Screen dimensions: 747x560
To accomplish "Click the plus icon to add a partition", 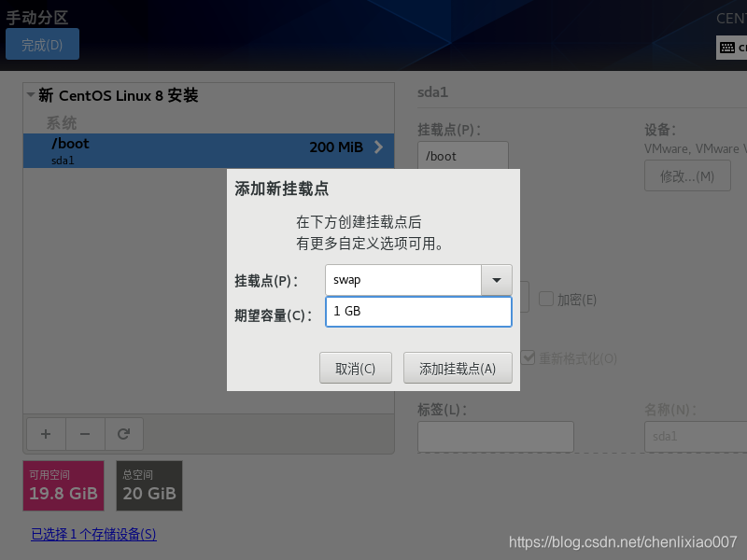I will [45, 433].
